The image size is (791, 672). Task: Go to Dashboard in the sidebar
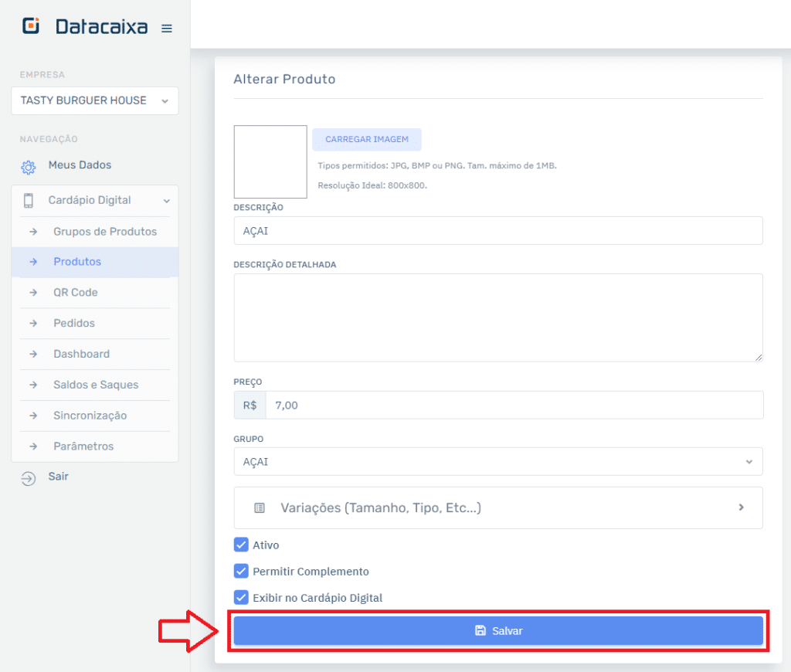(x=81, y=355)
